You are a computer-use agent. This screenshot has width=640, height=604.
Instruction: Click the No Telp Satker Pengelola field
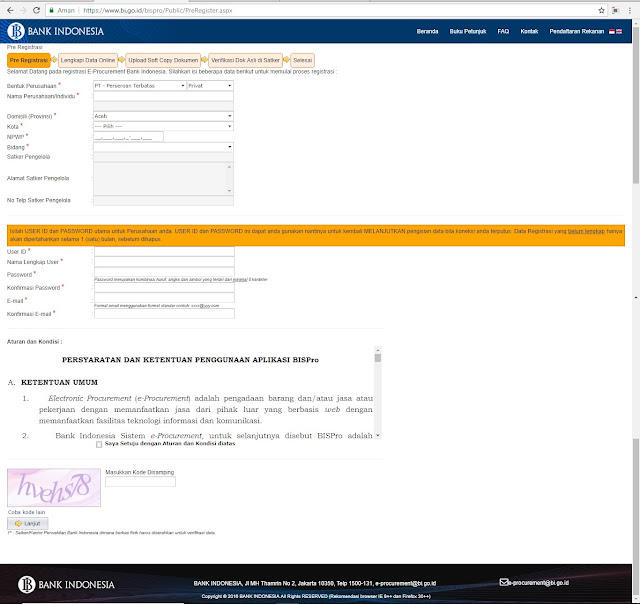pos(163,200)
